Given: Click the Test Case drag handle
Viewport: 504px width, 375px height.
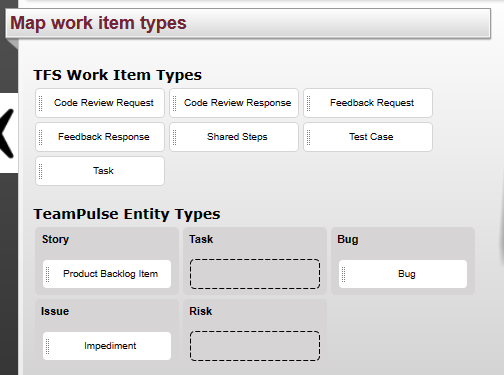Looking at the screenshot, I should click(x=309, y=137).
